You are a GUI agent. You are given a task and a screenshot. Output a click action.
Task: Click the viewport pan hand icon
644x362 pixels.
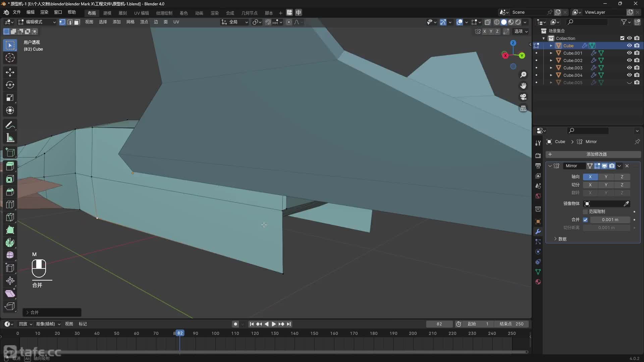click(523, 86)
